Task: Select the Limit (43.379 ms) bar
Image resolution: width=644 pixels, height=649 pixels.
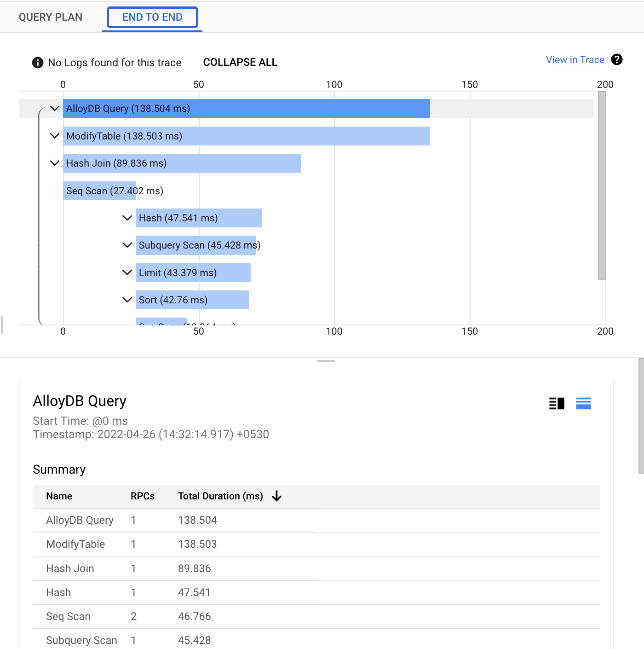Action: pos(193,272)
